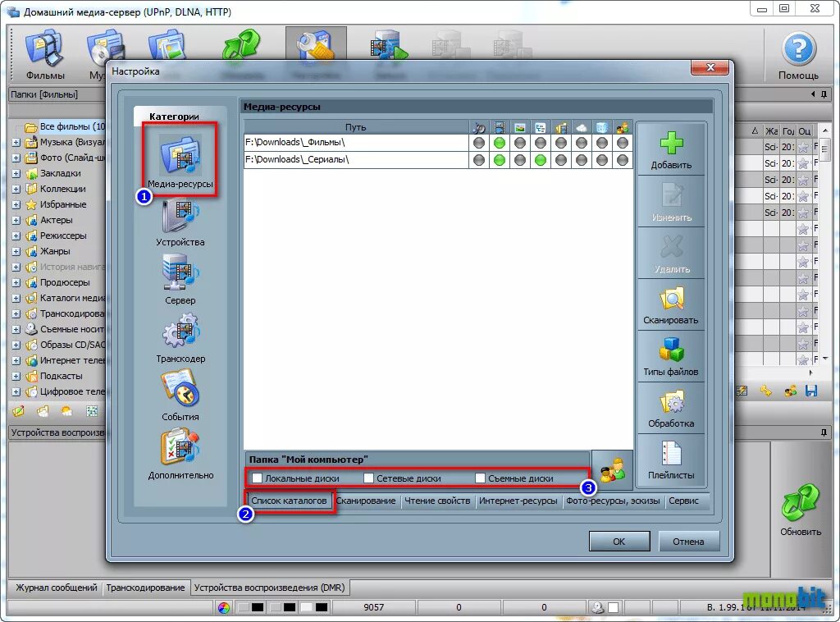
Task: Select События category icon
Action: (x=180, y=396)
